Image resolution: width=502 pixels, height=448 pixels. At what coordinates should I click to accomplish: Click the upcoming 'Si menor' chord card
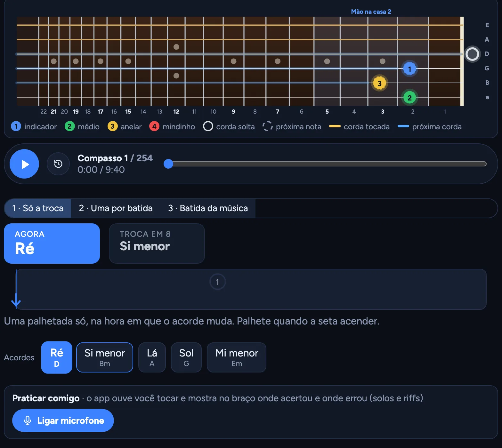pyautogui.click(x=157, y=244)
